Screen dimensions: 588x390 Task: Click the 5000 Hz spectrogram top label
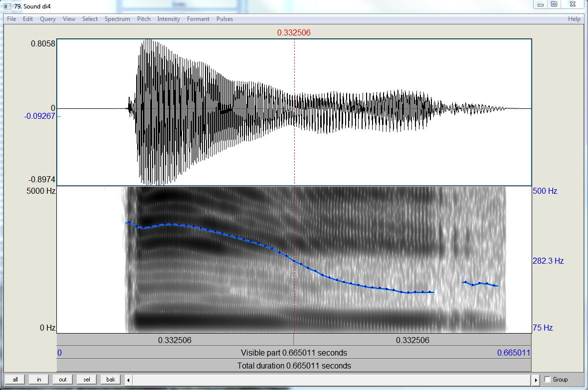[x=41, y=191]
